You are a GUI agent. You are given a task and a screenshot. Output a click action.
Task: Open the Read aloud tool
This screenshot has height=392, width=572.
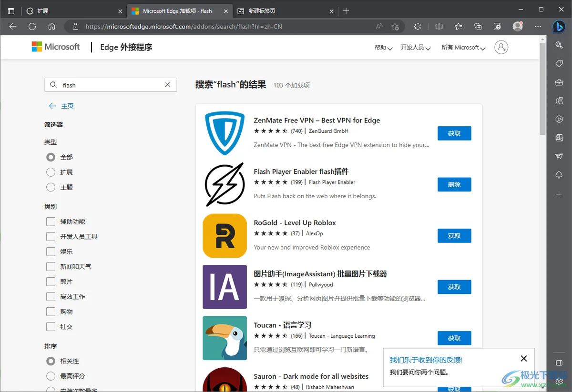(379, 27)
